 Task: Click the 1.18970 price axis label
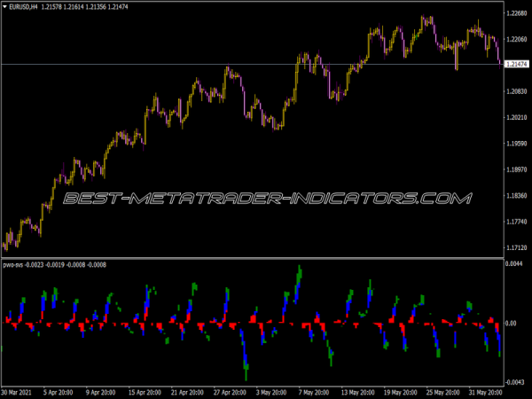click(516, 169)
